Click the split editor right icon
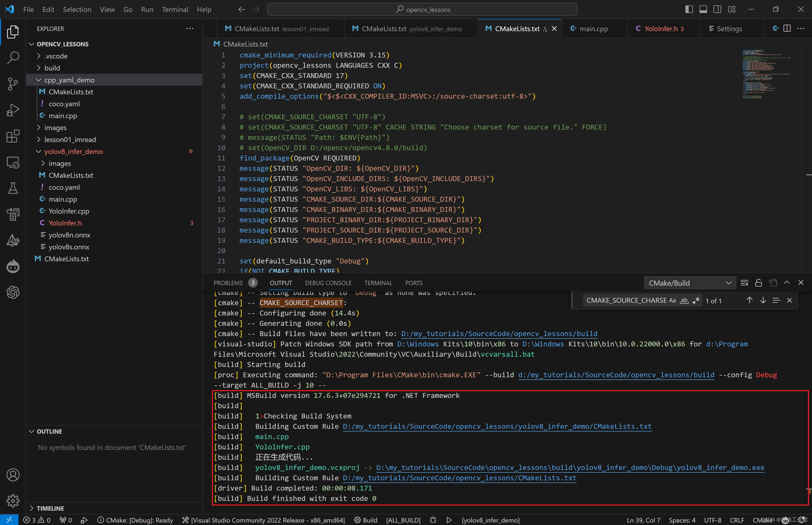The width and height of the screenshot is (812, 525). coord(787,29)
